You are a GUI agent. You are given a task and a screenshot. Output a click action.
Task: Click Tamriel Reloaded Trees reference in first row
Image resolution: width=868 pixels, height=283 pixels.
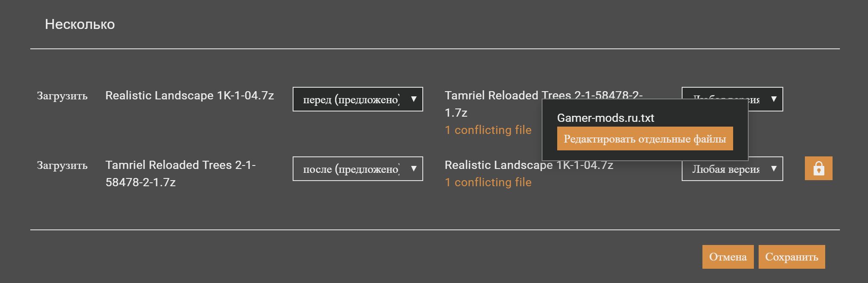click(x=491, y=96)
